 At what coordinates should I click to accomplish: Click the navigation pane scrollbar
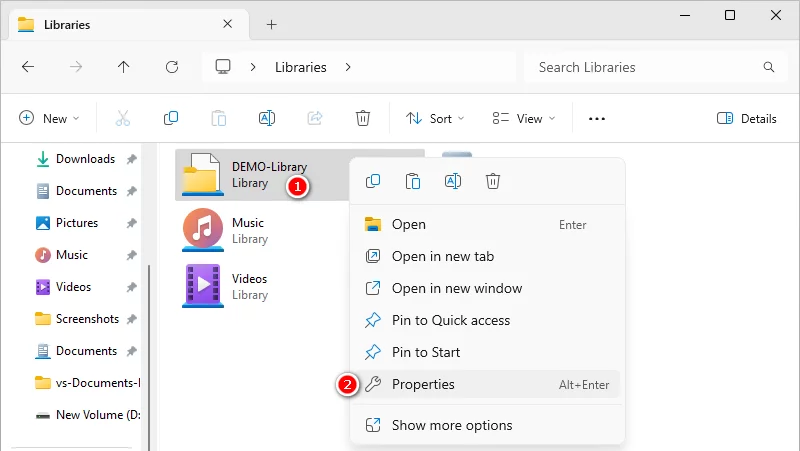149,357
